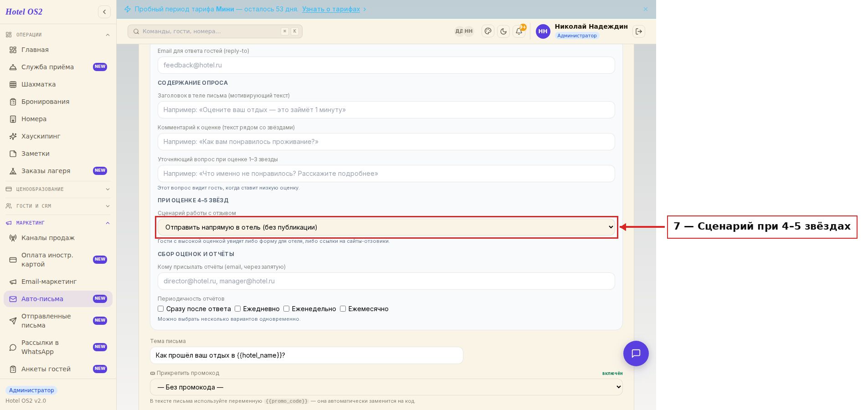Click the Хаускипинг sparkle icon
This screenshot has width=868, height=410.
tap(13, 136)
